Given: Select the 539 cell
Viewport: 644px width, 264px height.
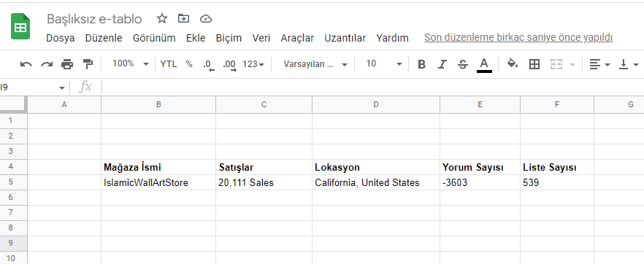Looking at the screenshot, I should [557, 182].
